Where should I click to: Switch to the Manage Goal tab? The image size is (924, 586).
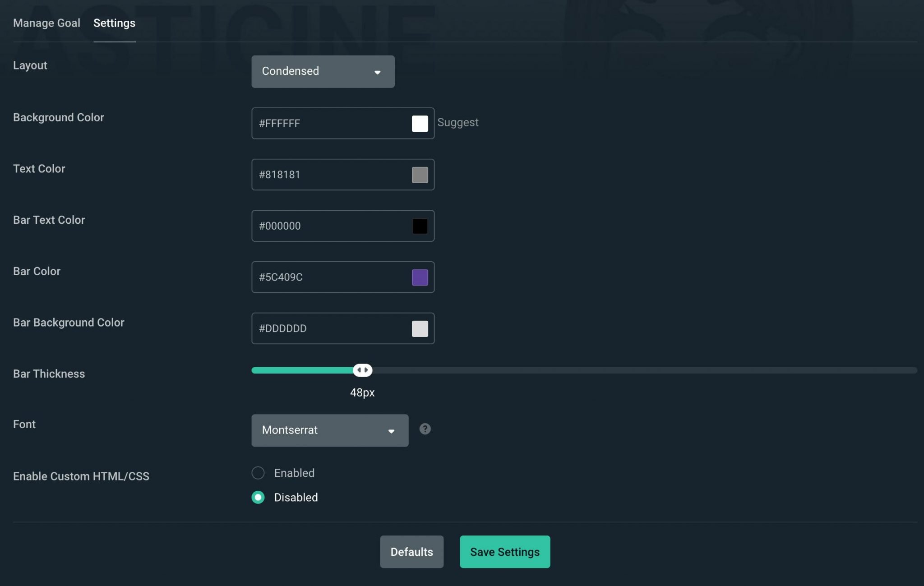(x=46, y=23)
